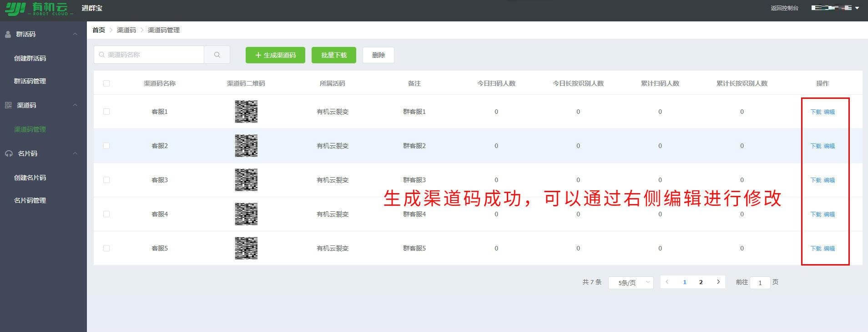Open QR code thumbnail for 客服2
Image resolution: width=868 pixels, height=332 pixels.
pos(246,146)
